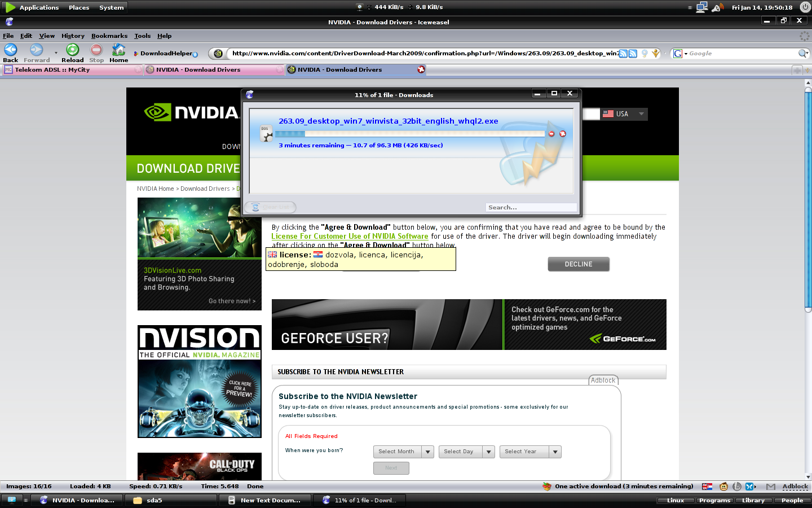Go back with the Back arrow button
The image size is (812, 508).
click(10, 50)
